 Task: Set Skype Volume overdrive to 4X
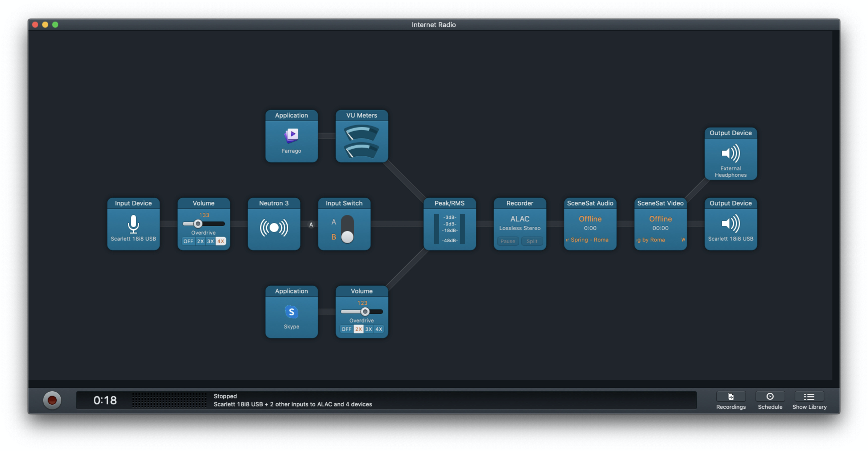[379, 329]
